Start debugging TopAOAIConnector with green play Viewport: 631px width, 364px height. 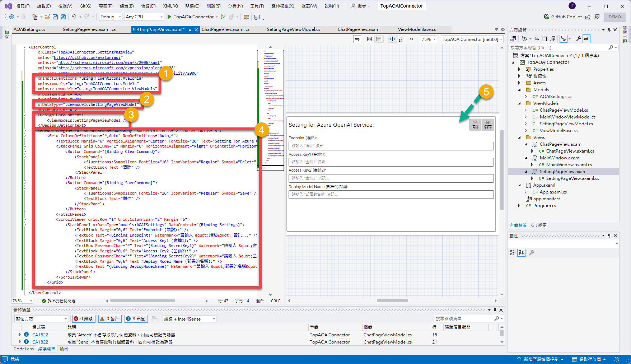pyautogui.click(x=170, y=17)
